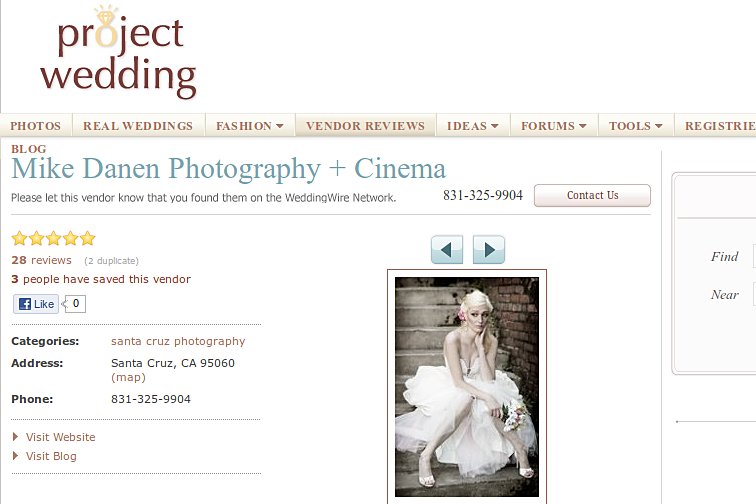Expand the Forums dropdown menu
The image size is (756, 504).
[554, 126]
